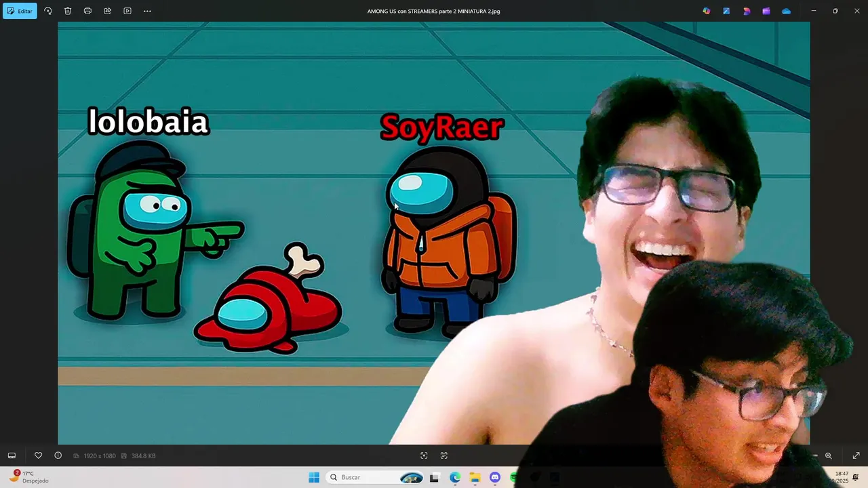Open the three-dots more options menu
This screenshot has width=868, height=488.
[x=147, y=11]
